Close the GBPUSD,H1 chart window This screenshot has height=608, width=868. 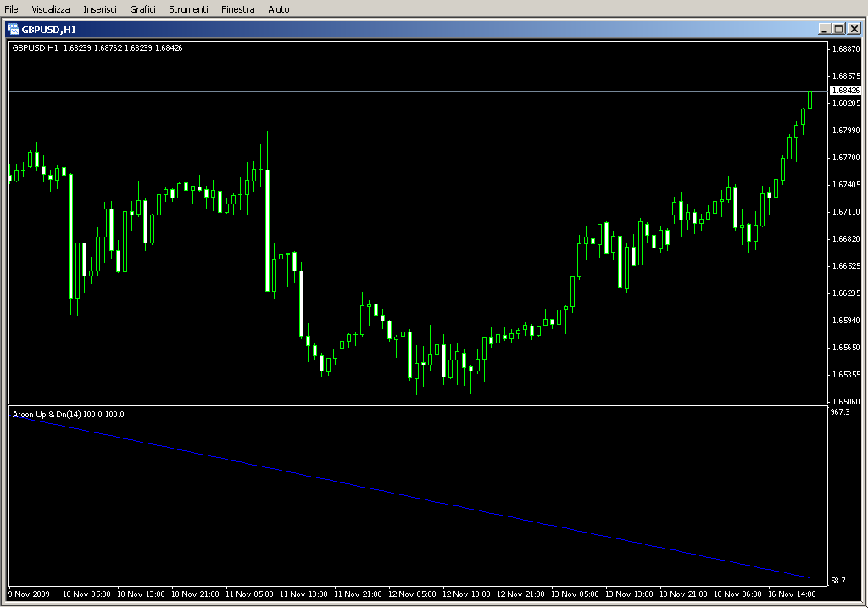[x=854, y=29]
